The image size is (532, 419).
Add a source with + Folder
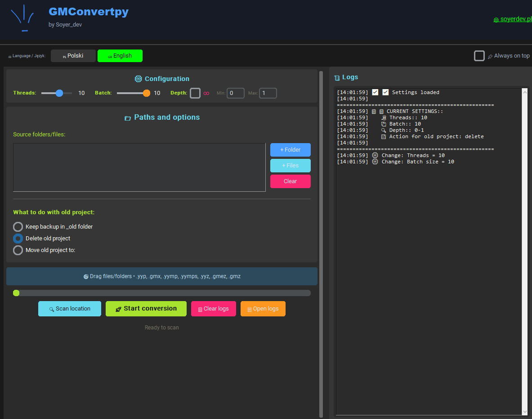point(291,150)
